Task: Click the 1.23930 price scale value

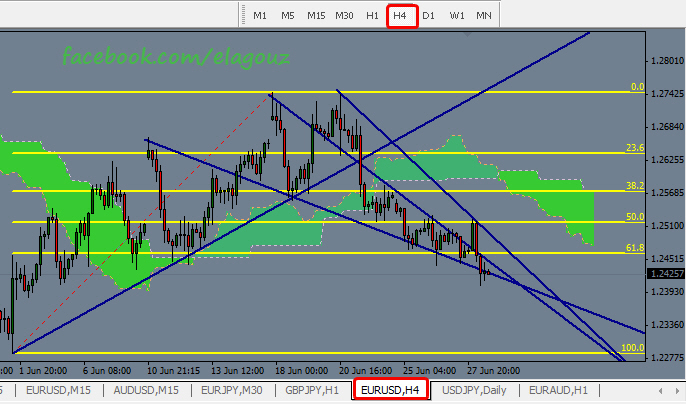Action: [667, 292]
